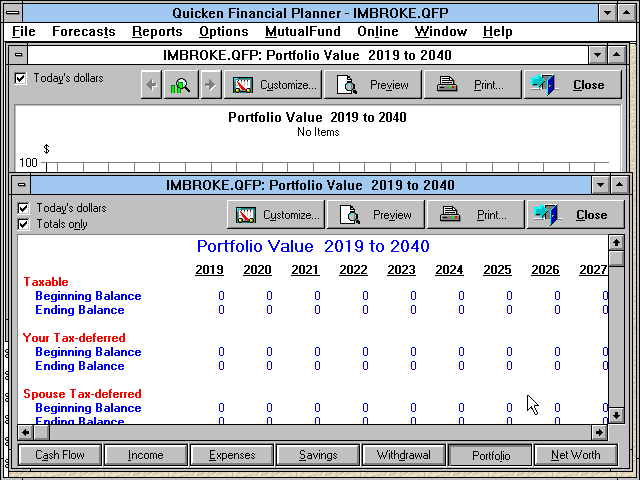640x480 pixels.
Task: Click Close button in the lower report window
Action: [x=576, y=215]
